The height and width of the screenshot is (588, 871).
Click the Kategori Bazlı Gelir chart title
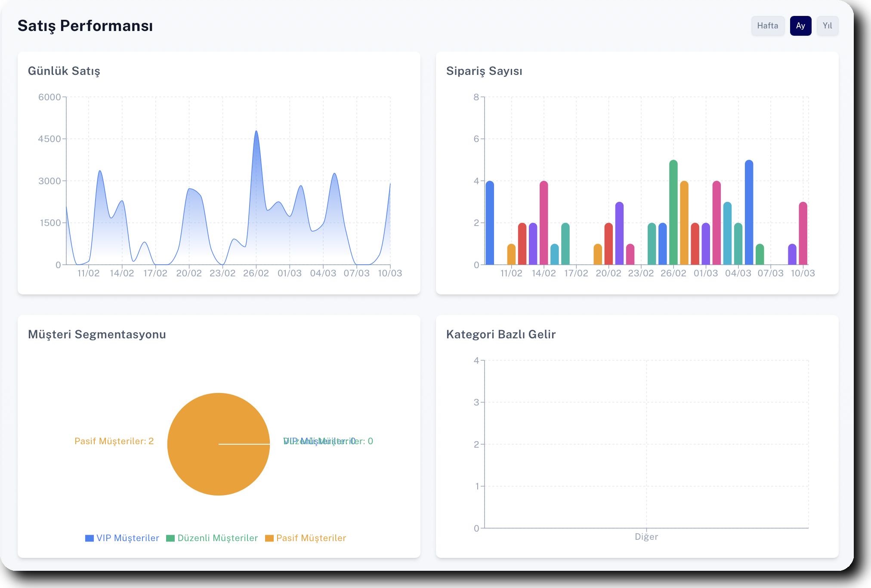click(x=500, y=334)
